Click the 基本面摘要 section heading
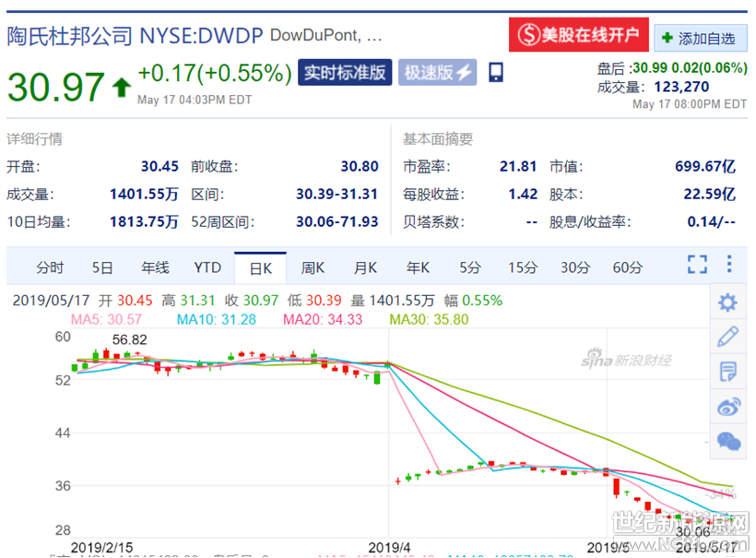The width and height of the screenshot is (756, 558). point(438,139)
